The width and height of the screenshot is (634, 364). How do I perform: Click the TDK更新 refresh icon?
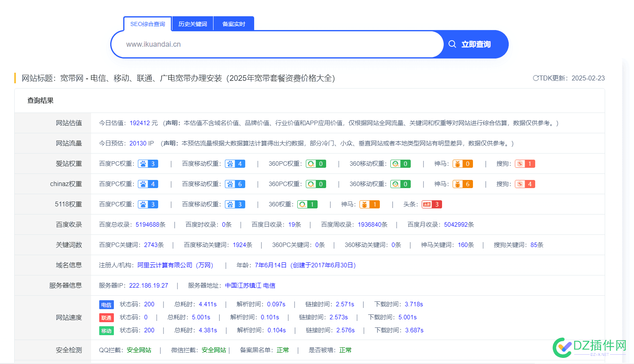coord(536,78)
